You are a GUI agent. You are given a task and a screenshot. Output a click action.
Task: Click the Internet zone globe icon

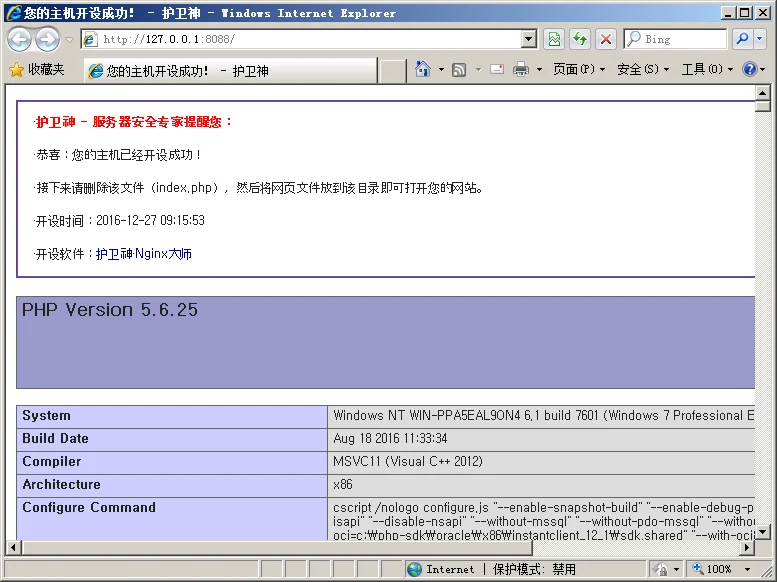click(x=414, y=569)
